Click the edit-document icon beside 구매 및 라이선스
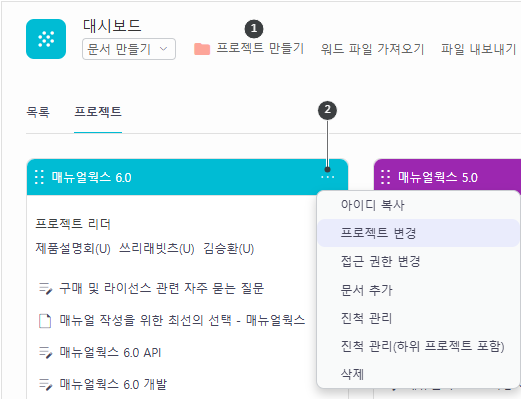The height and width of the screenshot is (400, 522). [x=46, y=288]
